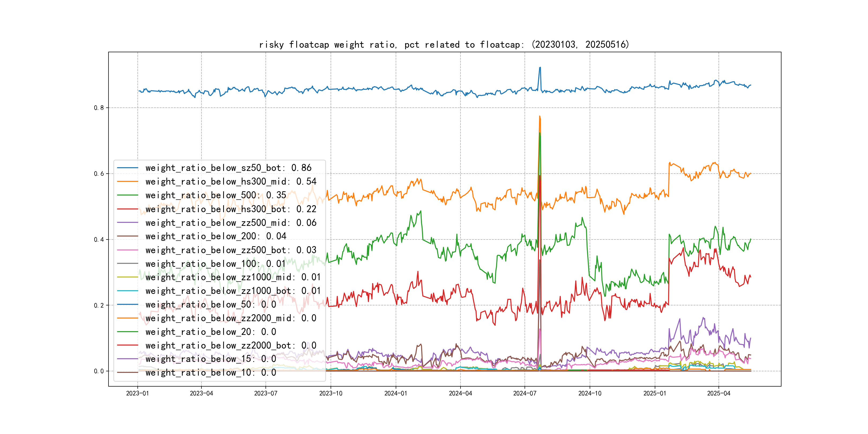Click the 2023-01 x-axis tick label
The height and width of the screenshot is (434, 868).
137,393
